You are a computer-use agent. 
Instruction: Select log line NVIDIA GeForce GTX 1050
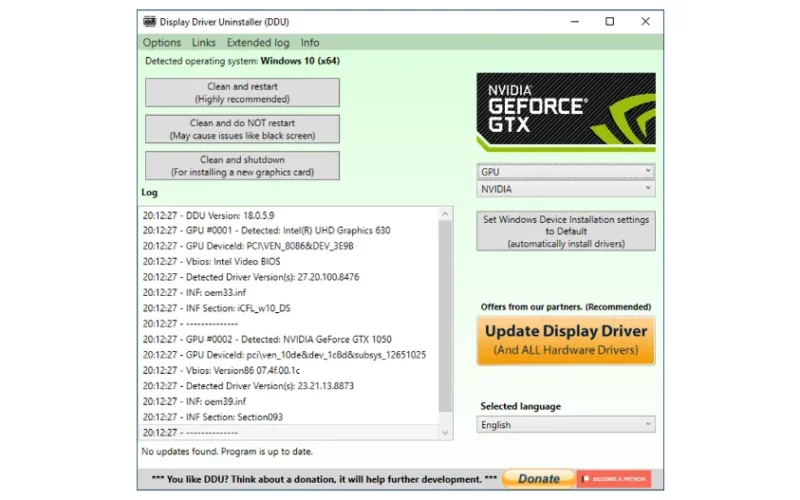pos(288,339)
